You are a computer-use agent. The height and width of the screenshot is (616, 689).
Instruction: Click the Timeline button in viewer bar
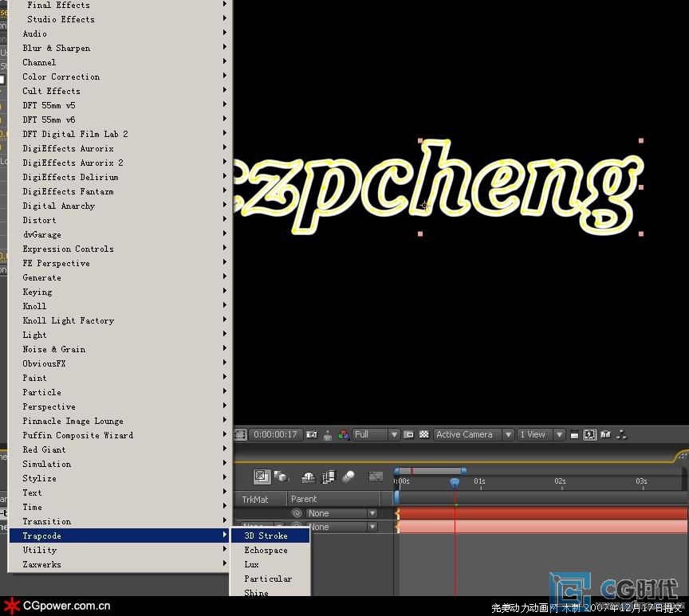[x=606, y=434]
